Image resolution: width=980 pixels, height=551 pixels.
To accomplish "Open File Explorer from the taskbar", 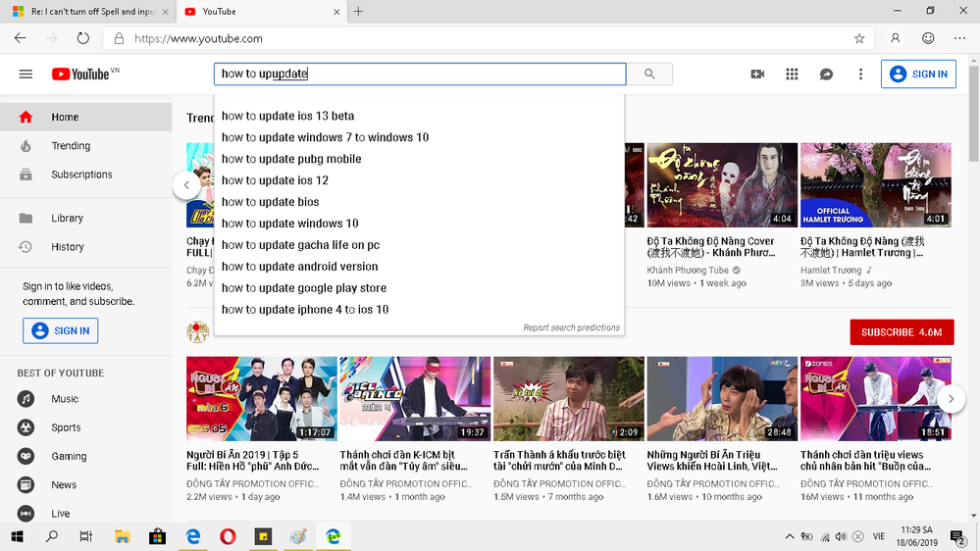I will click(122, 536).
